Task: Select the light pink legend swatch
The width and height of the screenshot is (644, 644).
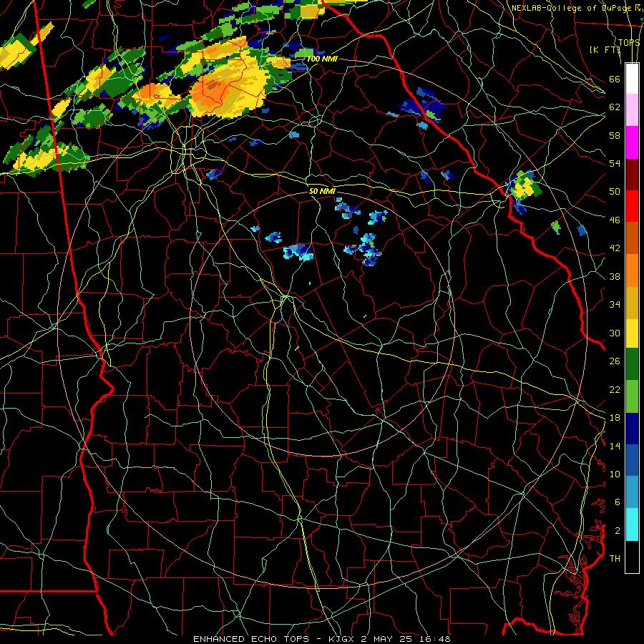Action: [x=632, y=110]
